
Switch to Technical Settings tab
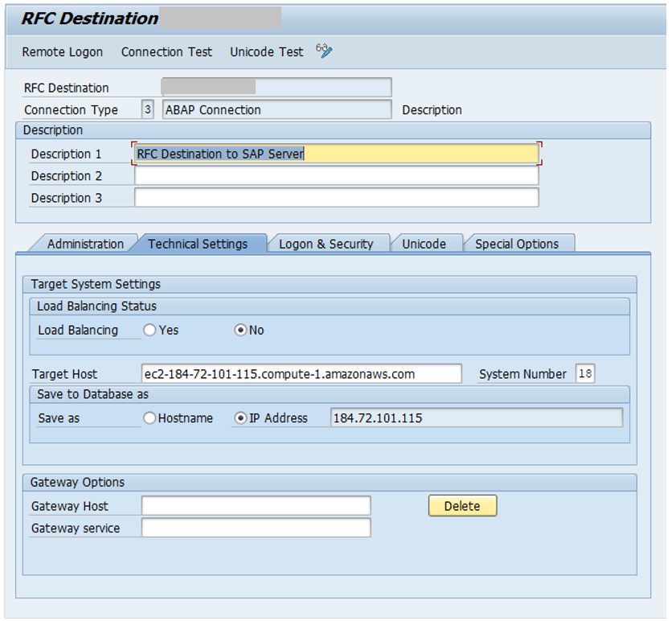198,244
